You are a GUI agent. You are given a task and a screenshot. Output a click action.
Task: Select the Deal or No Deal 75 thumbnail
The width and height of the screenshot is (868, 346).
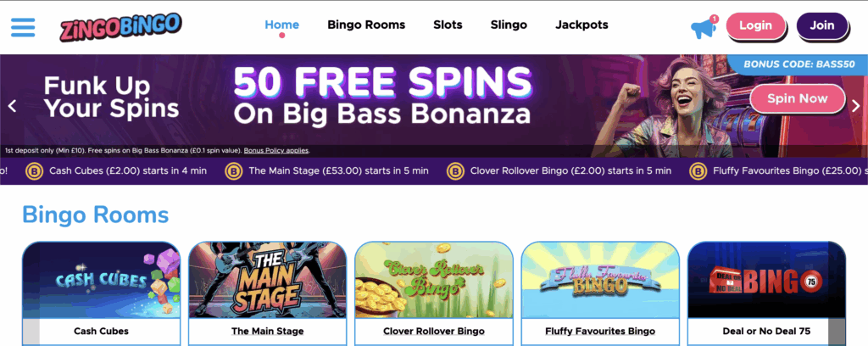(766, 281)
